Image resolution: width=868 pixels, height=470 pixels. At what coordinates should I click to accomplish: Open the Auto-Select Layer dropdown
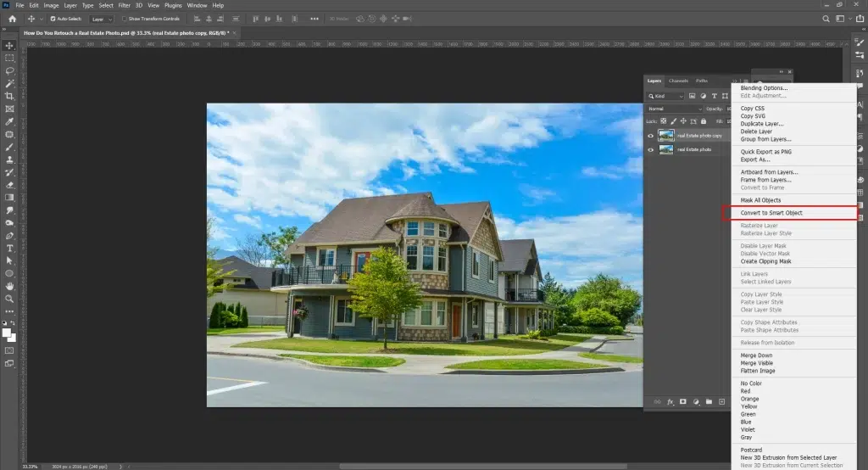(102, 19)
